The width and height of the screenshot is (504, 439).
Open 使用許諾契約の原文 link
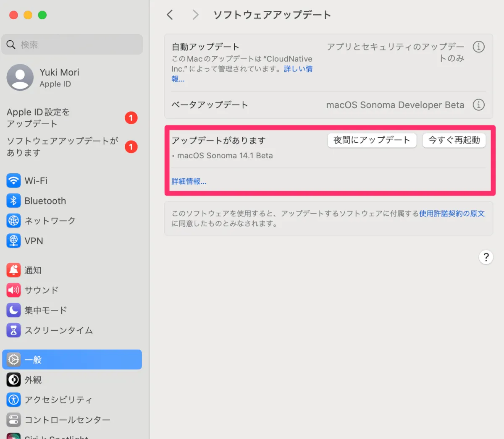(x=452, y=214)
